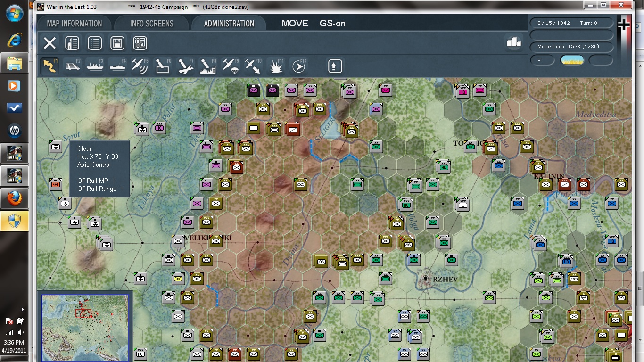Select the F5 air recon plane icon

(x=140, y=66)
